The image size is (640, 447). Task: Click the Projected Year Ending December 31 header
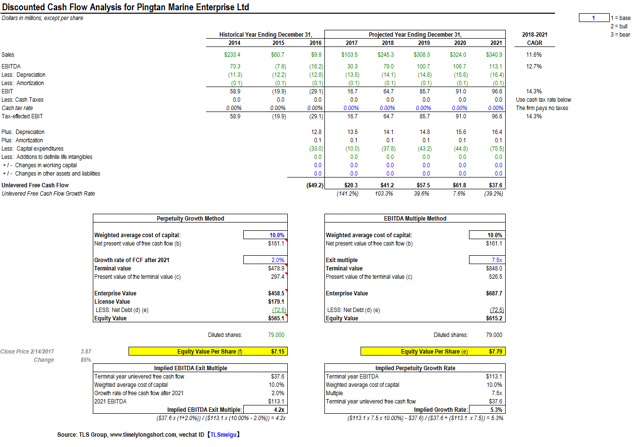[x=415, y=35]
